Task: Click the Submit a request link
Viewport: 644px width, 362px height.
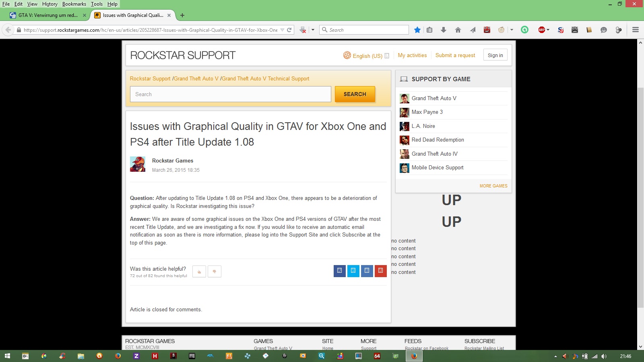Action: pos(455,56)
